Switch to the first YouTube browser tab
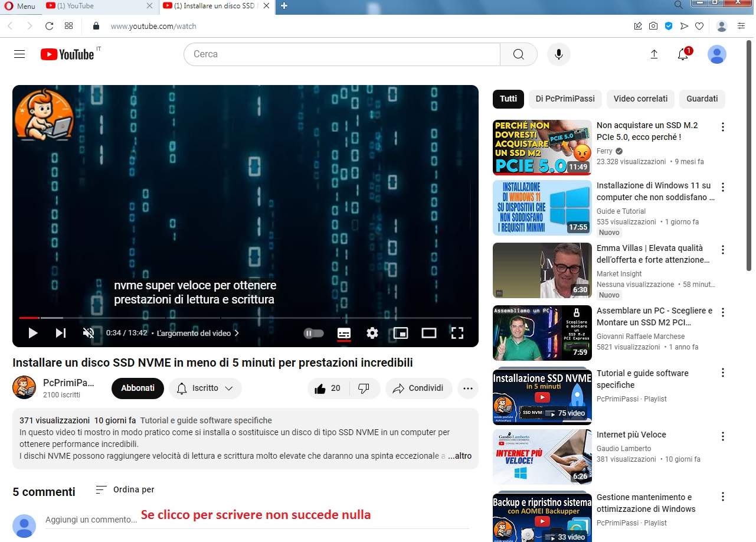The image size is (756, 542). (x=99, y=6)
